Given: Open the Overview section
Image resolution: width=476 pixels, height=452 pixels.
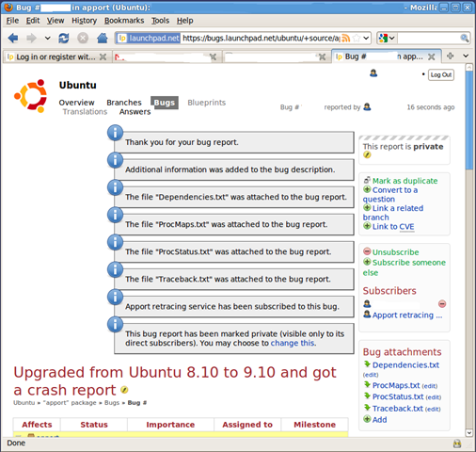Looking at the screenshot, I should [76, 103].
